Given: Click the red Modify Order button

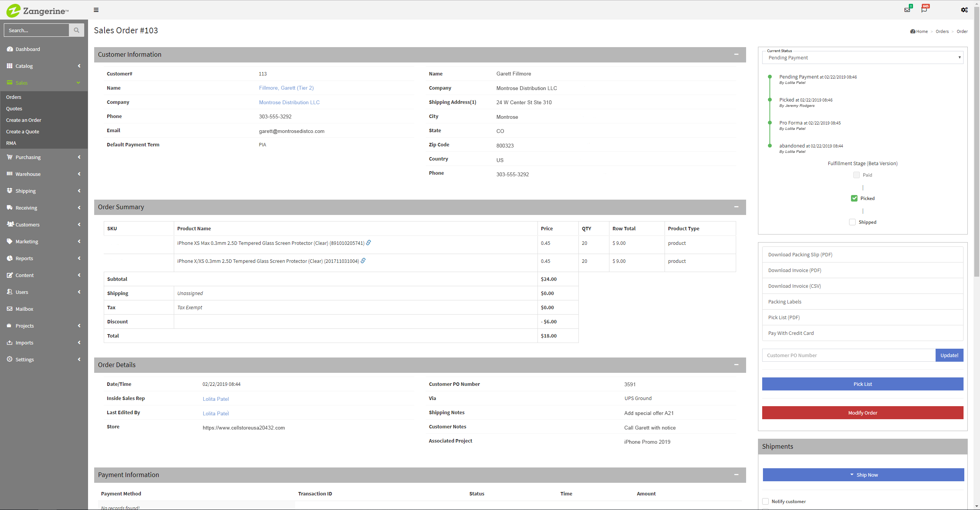Looking at the screenshot, I should (862, 413).
